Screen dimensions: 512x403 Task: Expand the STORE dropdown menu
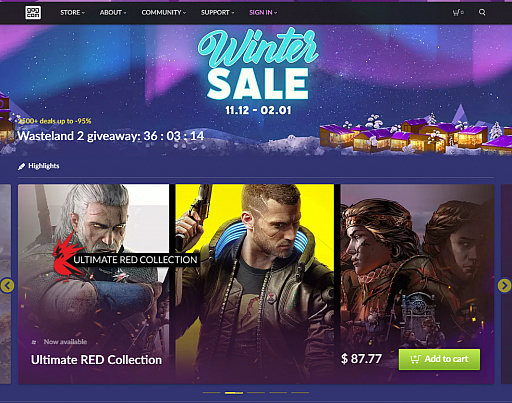point(72,13)
